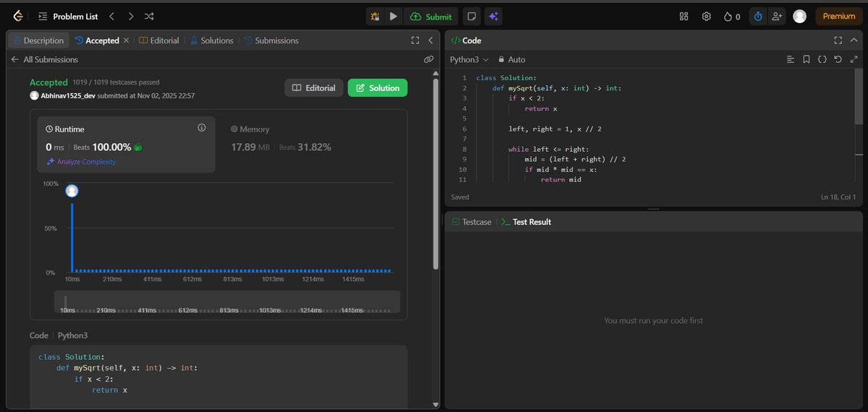Go back to All Submissions

[43, 60]
